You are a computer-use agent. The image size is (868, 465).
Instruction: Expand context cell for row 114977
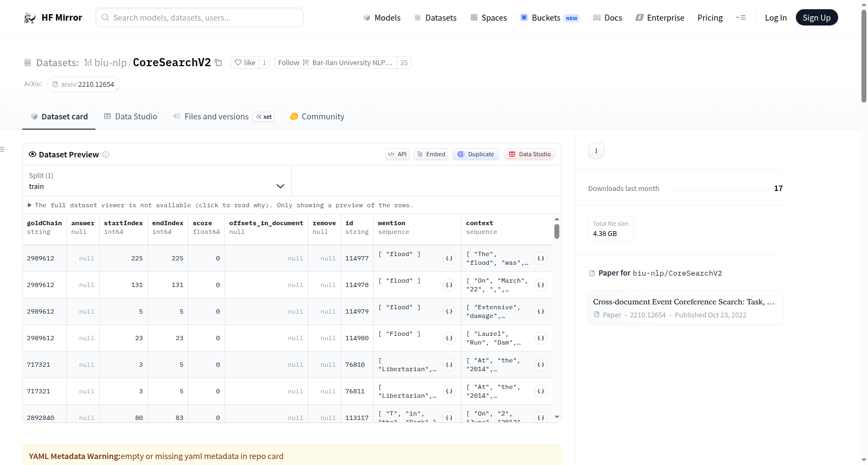pos(541,258)
